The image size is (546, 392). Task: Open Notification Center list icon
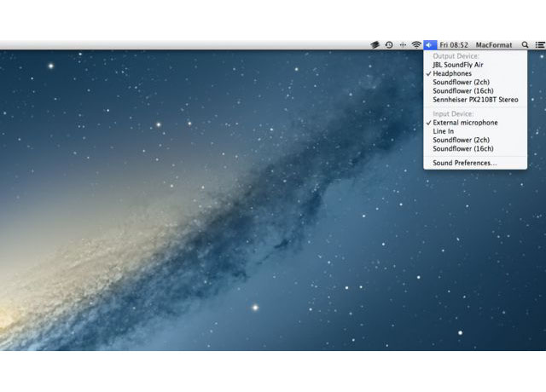540,45
